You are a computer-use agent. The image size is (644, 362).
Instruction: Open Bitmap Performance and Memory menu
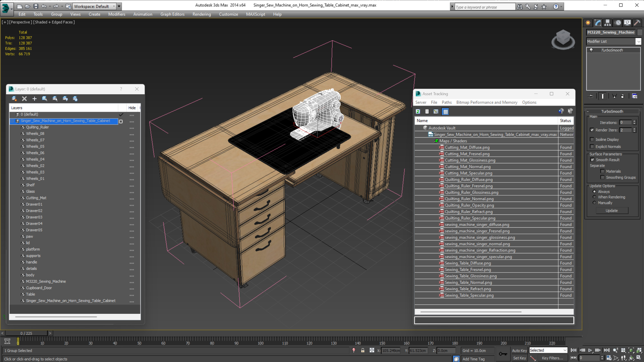point(486,102)
